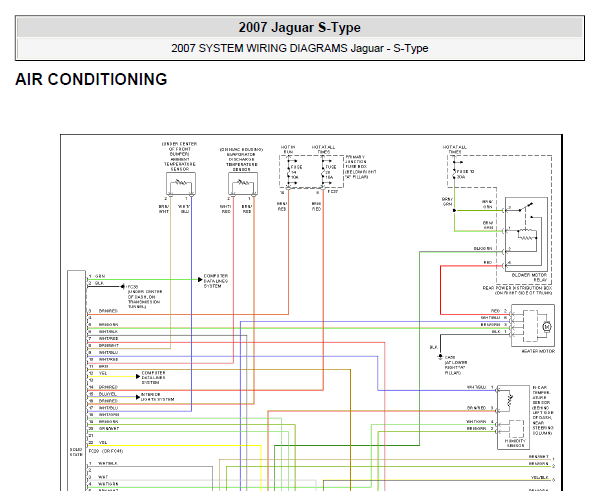
Task: Click the '2007 Jaguar S-Type' title header
Action: click(300, 27)
